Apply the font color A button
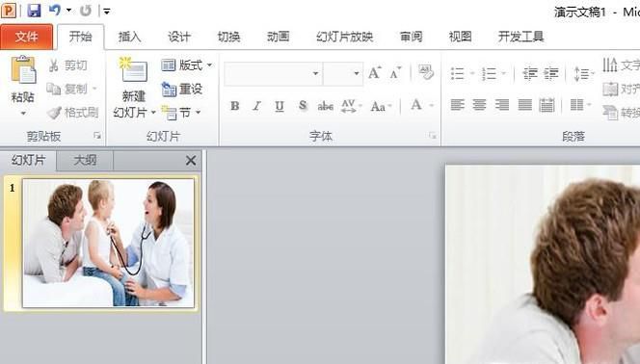The height and width of the screenshot is (364, 640). click(x=416, y=105)
